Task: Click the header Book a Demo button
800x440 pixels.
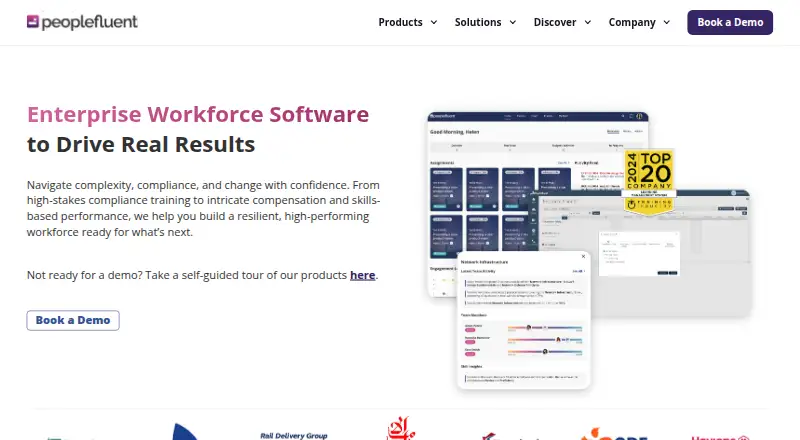Action: [x=730, y=22]
